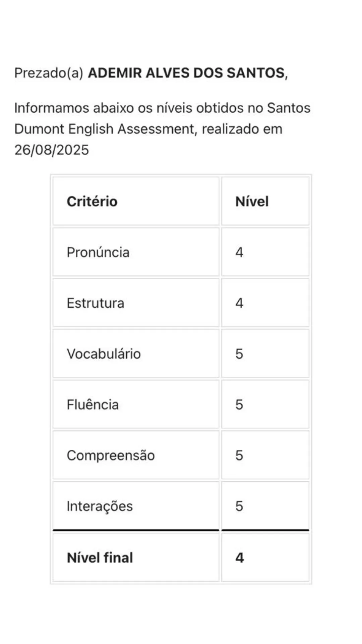Select the assessment date 26/08/2025
The width and height of the screenshot is (362, 644).
tap(52, 150)
